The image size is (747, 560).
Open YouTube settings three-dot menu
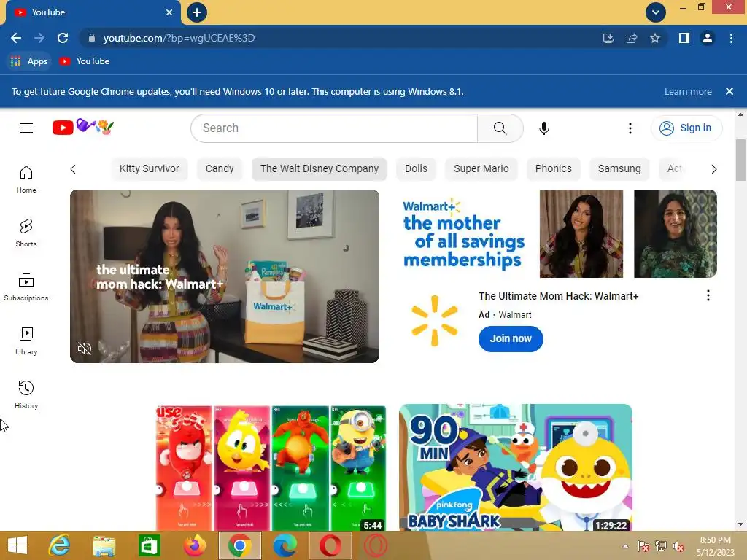630,128
